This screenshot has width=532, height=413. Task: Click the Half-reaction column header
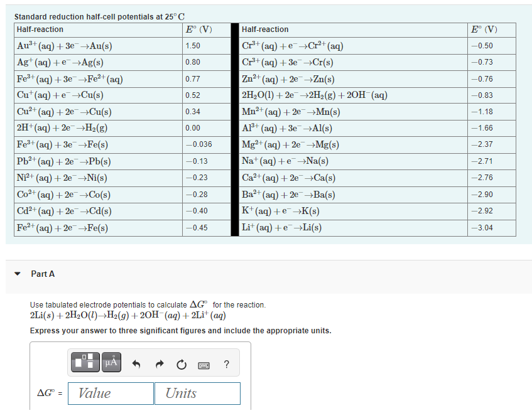click(41, 29)
